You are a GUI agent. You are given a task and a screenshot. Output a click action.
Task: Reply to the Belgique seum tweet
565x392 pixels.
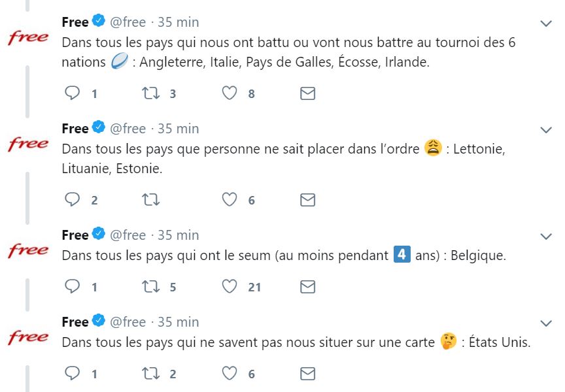(x=73, y=287)
